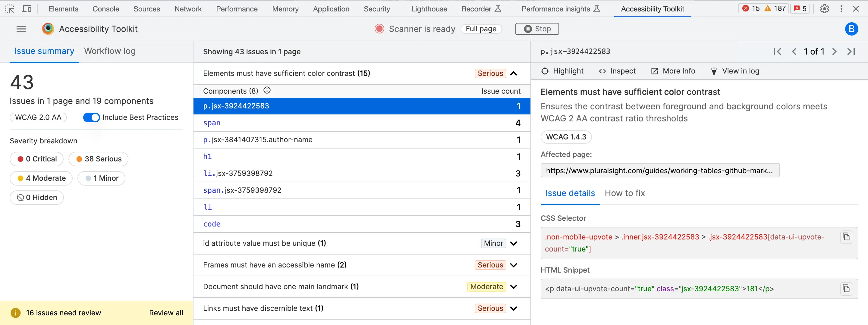Screen dimensions: 868x325
Task: Click the affected page URL field
Action: coord(659,170)
